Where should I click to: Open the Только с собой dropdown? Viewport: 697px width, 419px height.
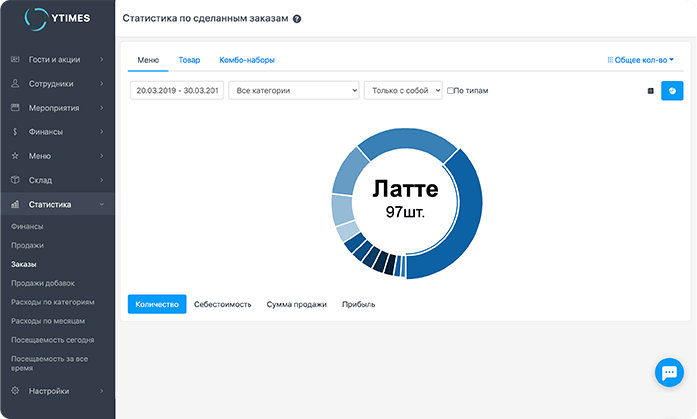[403, 91]
